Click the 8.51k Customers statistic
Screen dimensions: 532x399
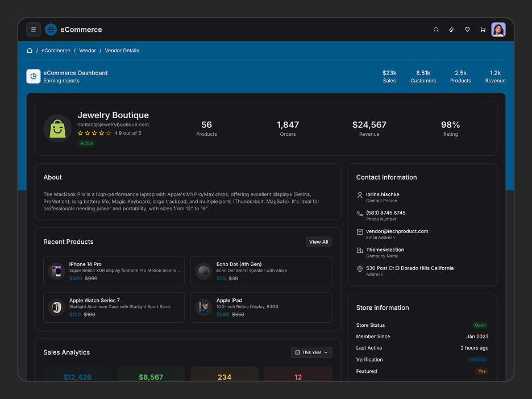point(423,76)
